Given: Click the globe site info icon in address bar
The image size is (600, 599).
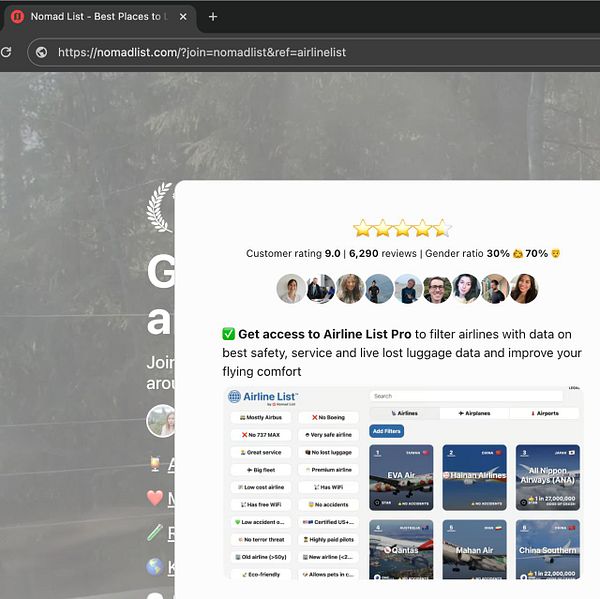Looking at the screenshot, I should pyautogui.click(x=42, y=52).
